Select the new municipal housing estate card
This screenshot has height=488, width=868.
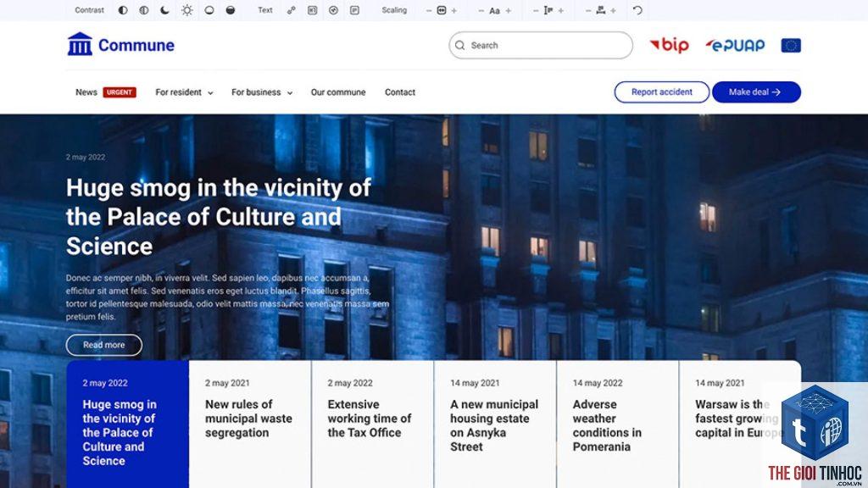495,424
